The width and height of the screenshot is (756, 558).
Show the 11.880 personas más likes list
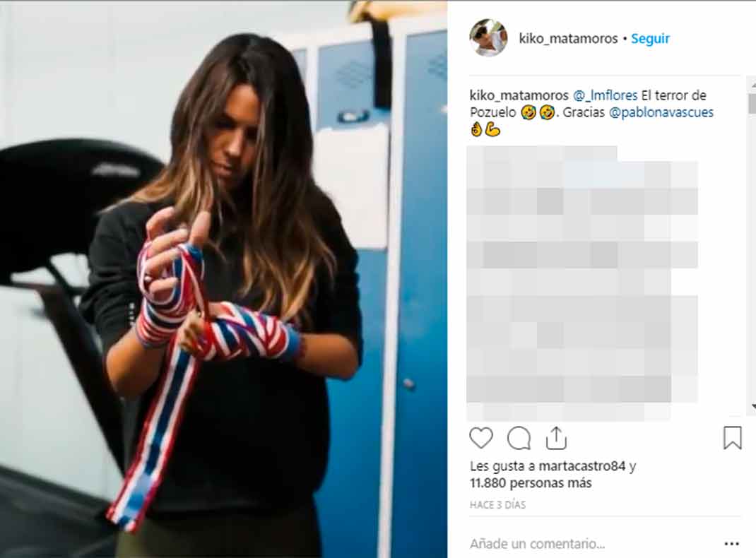coord(531,483)
